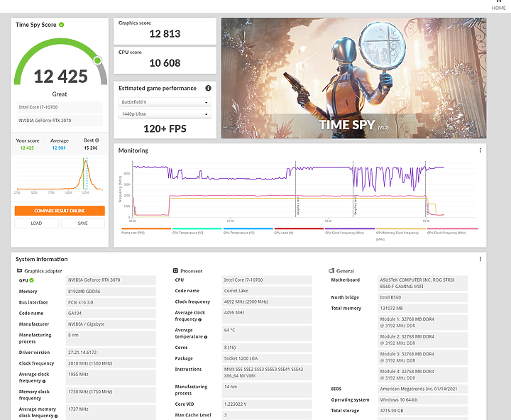
Task: Click the PCIe x16 3.0 bus interface value
Action: click(x=111, y=302)
